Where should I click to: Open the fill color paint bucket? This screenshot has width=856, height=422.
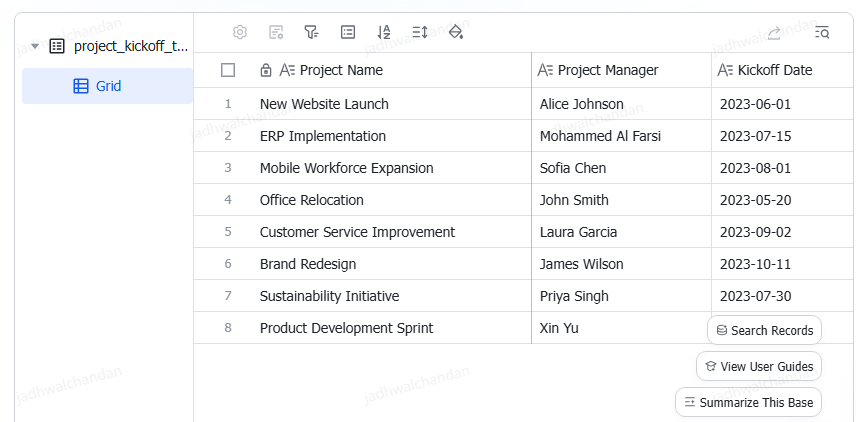pos(456,32)
